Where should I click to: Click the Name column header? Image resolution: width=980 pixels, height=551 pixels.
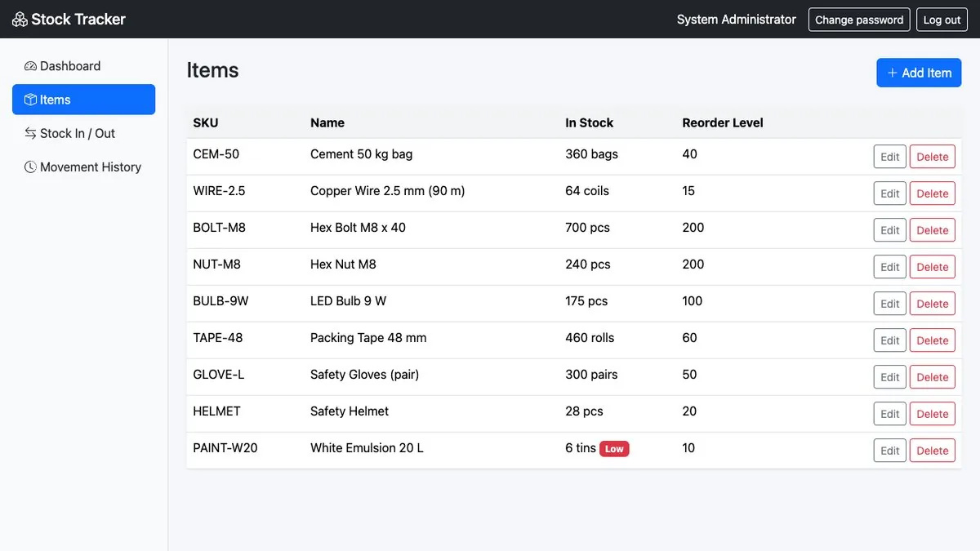click(327, 122)
